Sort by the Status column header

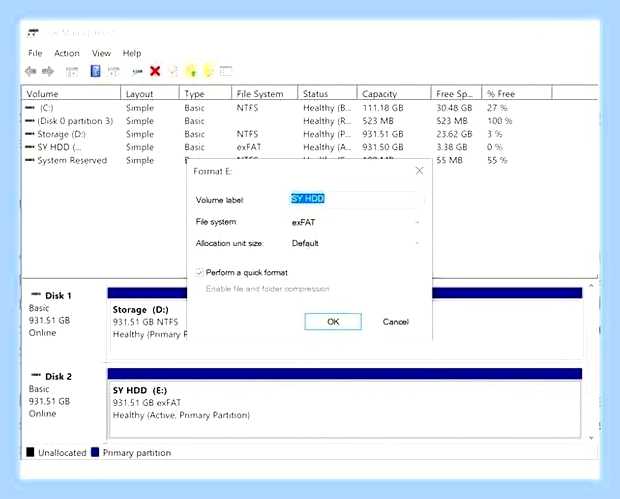coord(327,94)
